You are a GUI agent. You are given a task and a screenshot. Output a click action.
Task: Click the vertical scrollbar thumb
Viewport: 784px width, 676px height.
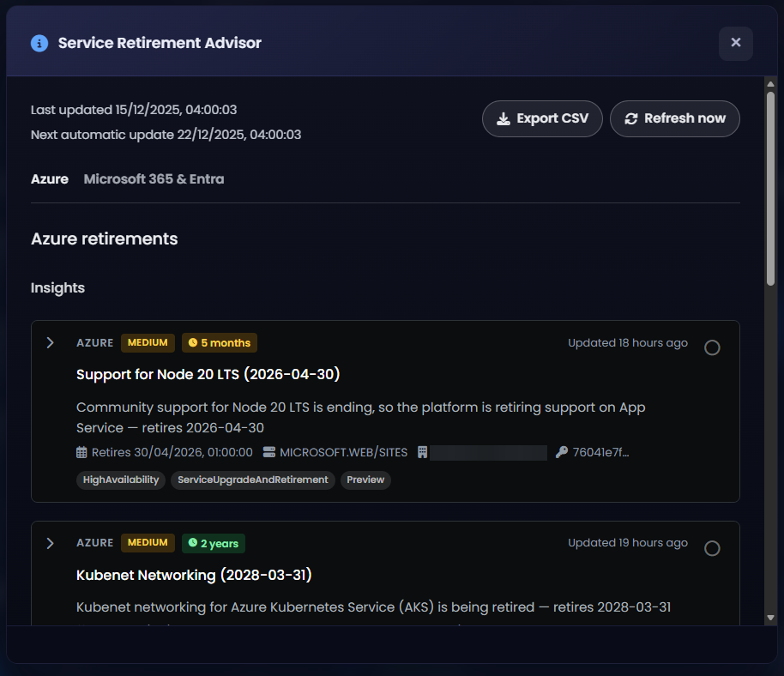tap(770, 189)
